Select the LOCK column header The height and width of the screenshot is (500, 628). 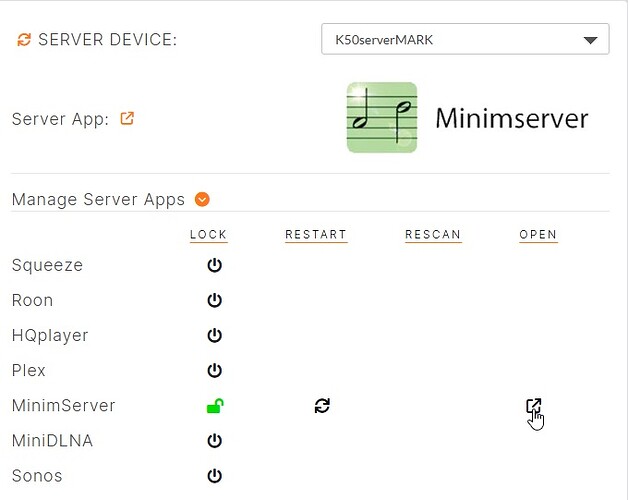208,235
